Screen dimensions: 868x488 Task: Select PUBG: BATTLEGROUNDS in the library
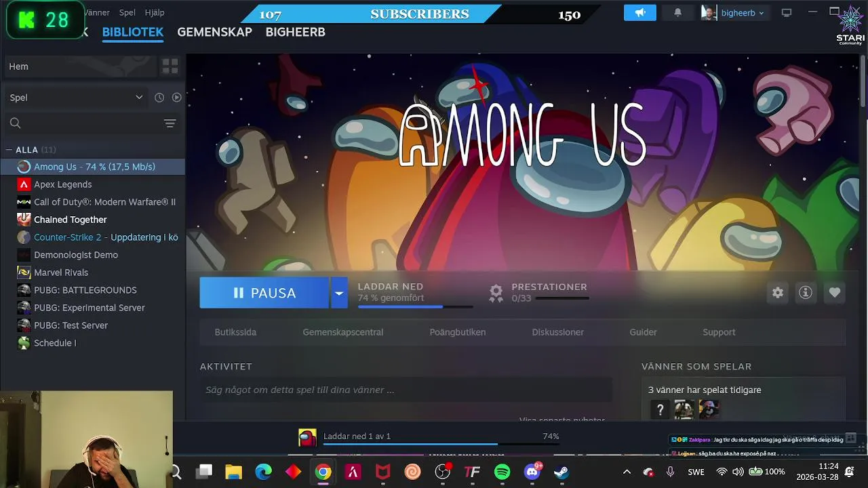pos(92,290)
